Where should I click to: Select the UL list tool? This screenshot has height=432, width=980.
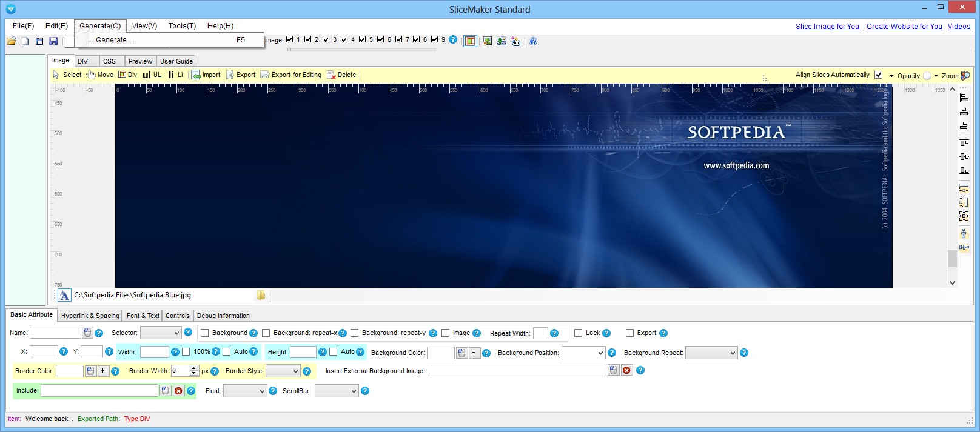pyautogui.click(x=152, y=75)
